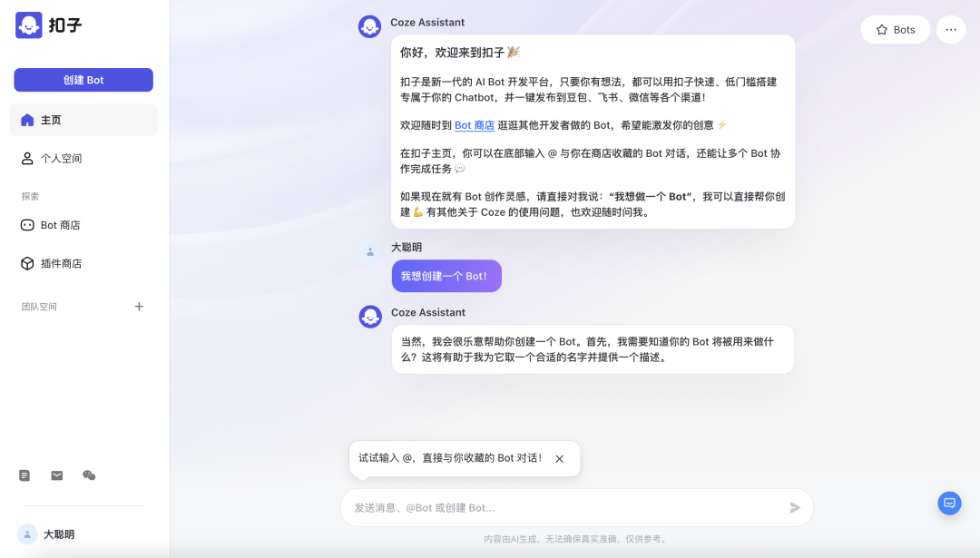The width and height of the screenshot is (980, 558).
Task: Click the 大聪明 avatar in chat
Action: (370, 252)
